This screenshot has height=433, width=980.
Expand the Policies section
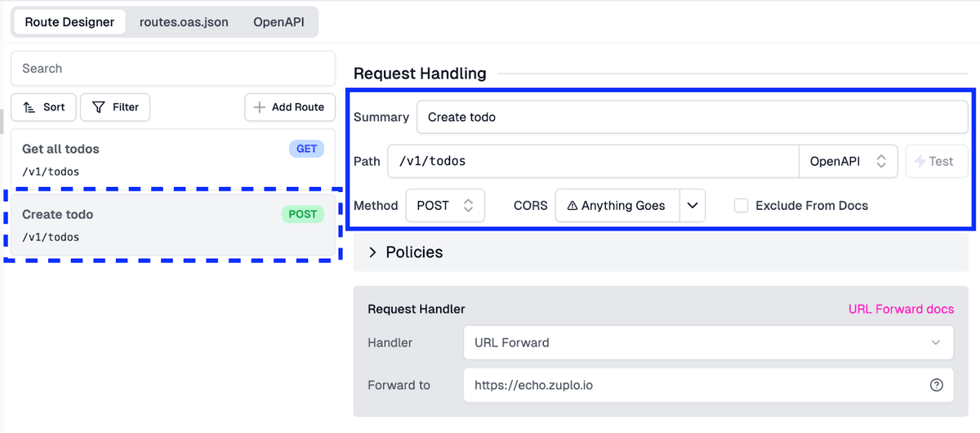click(x=372, y=252)
